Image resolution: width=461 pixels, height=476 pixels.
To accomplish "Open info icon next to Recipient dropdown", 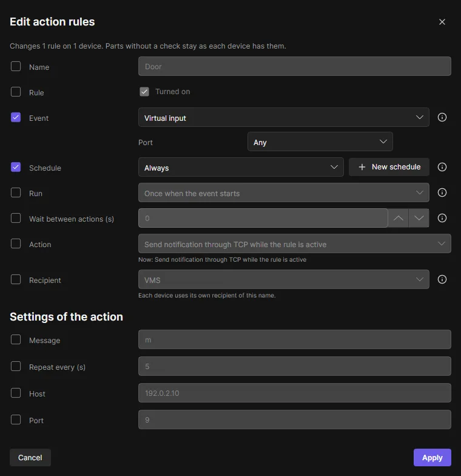I will tap(442, 279).
